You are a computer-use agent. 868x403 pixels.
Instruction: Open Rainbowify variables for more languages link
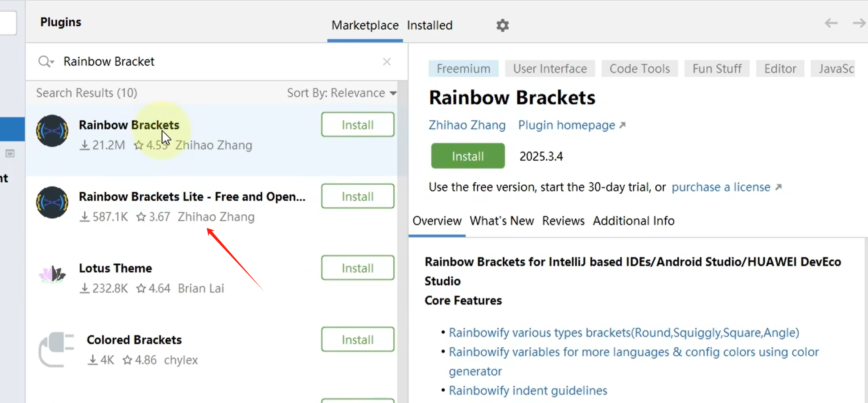click(634, 361)
